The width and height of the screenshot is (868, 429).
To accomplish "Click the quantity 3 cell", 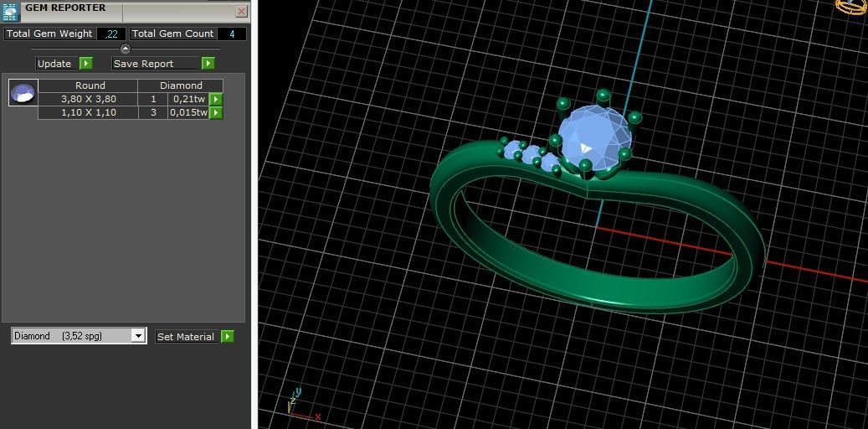I will pos(153,112).
